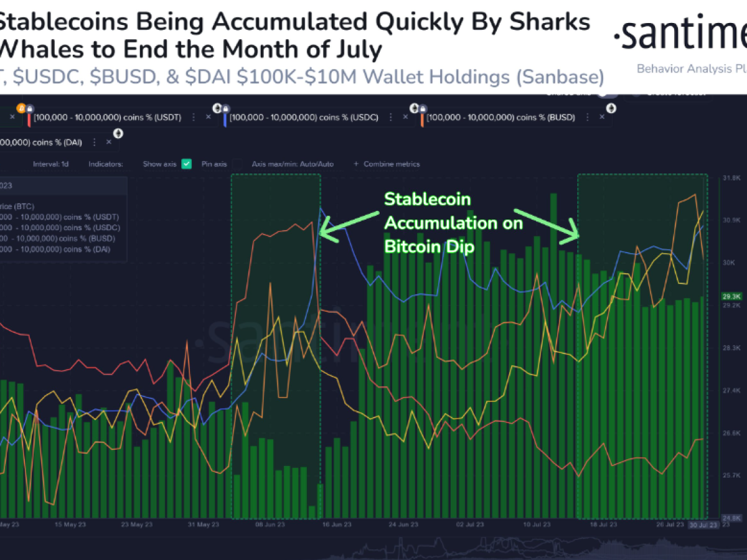Click the lock icon on the USDT metric
The height and width of the screenshot is (560, 747).
(29, 108)
